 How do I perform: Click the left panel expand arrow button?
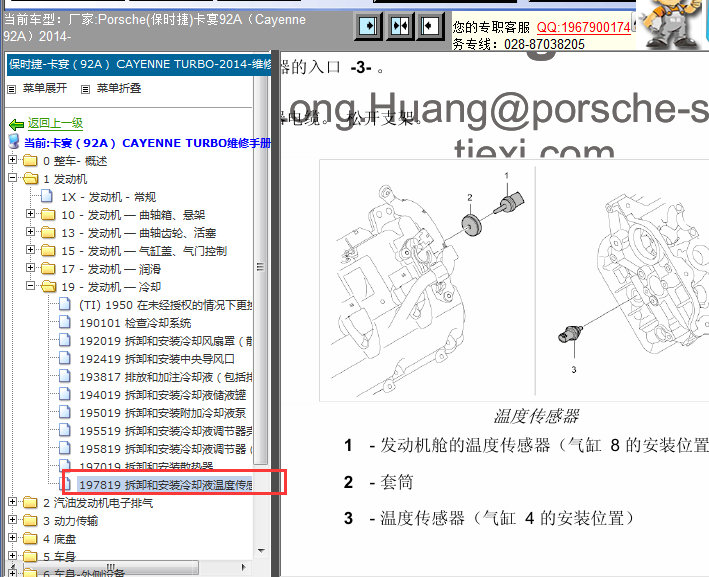[368, 26]
